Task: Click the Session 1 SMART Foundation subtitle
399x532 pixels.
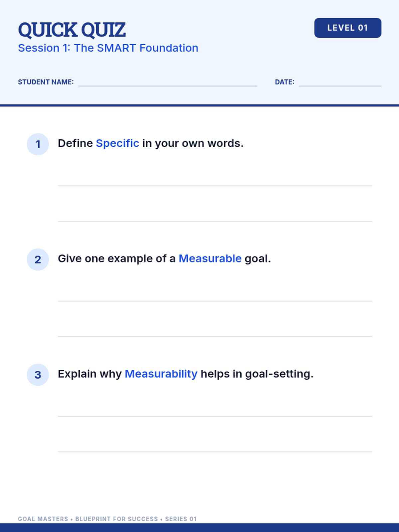Action: [x=108, y=48]
